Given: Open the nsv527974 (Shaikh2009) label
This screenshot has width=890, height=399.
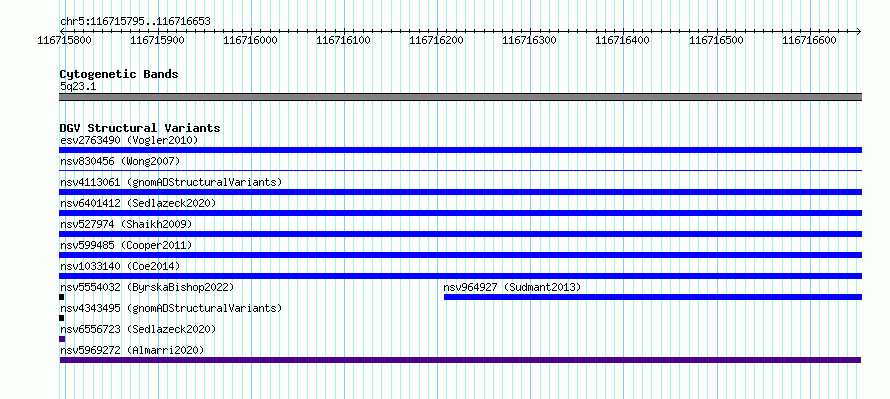Looking at the screenshot, I should pos(126,224).
